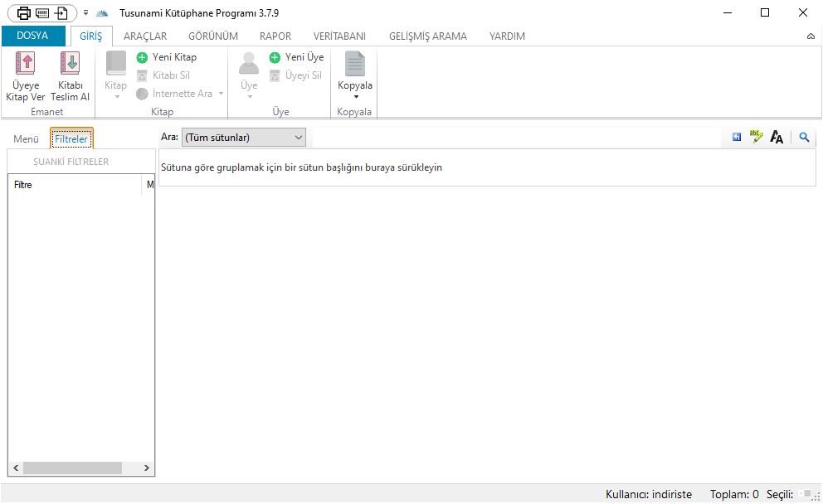Click Üyeyi Sil delete member button
Viewport: 823px width, 504px height.
(295, 75)
